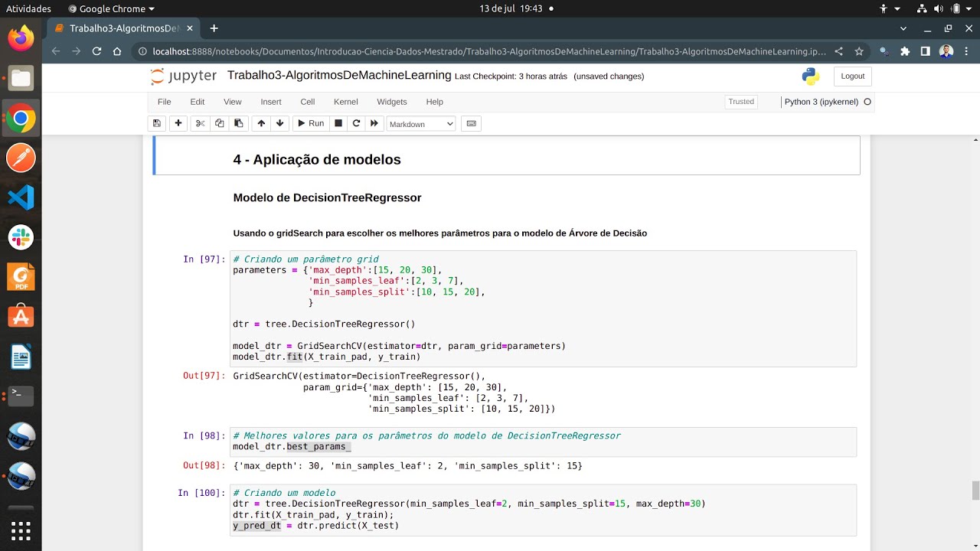Viewport: 980px width, 551px height.
Task: Open the Chrome profile avatar
Action: click(946, 51)
